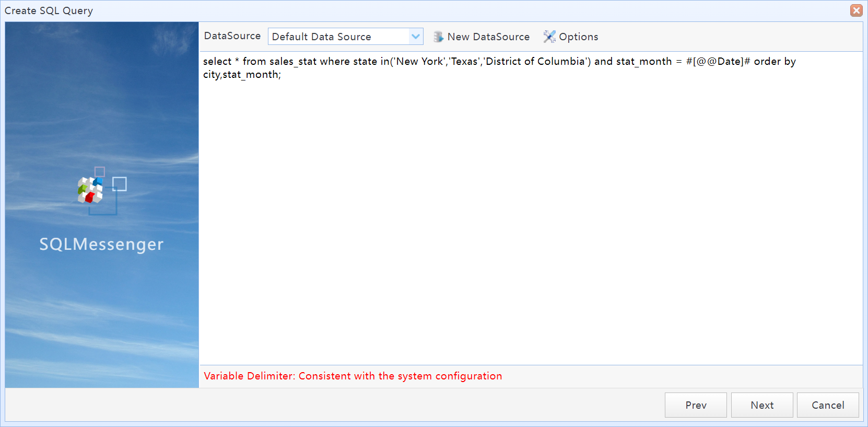
Task: Click the Options wrench icon
Action: (549, 37)
